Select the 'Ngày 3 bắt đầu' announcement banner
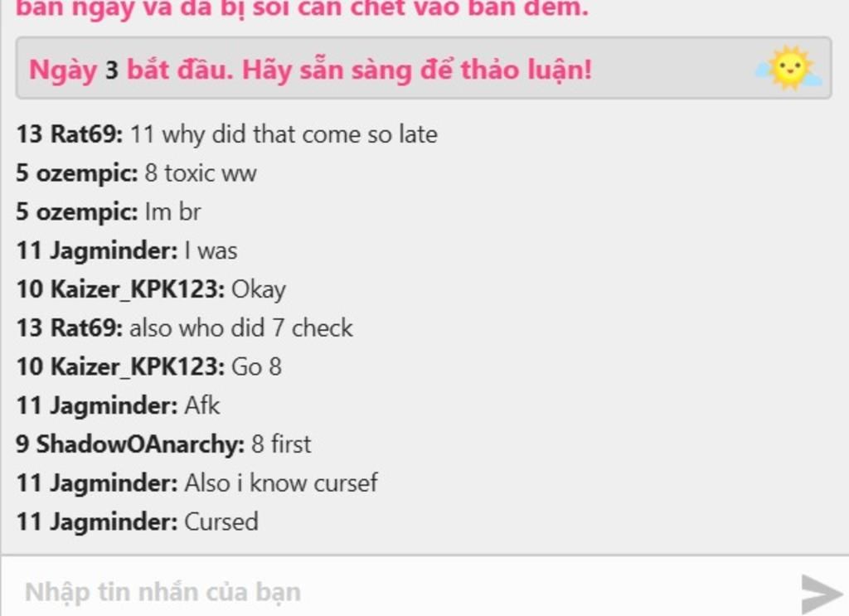 point(424,68)
